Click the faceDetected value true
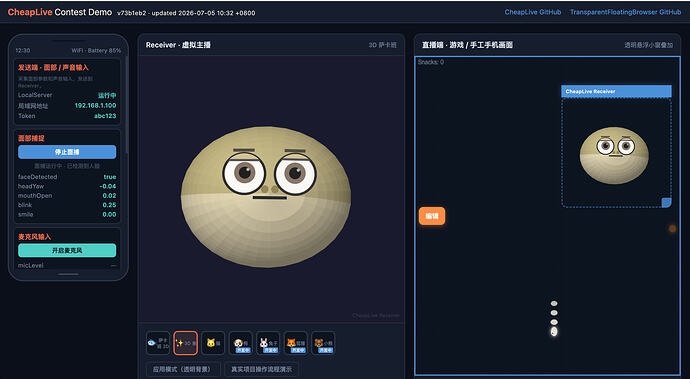The height and width of the screenshot is (379, 690). [110, 177]
